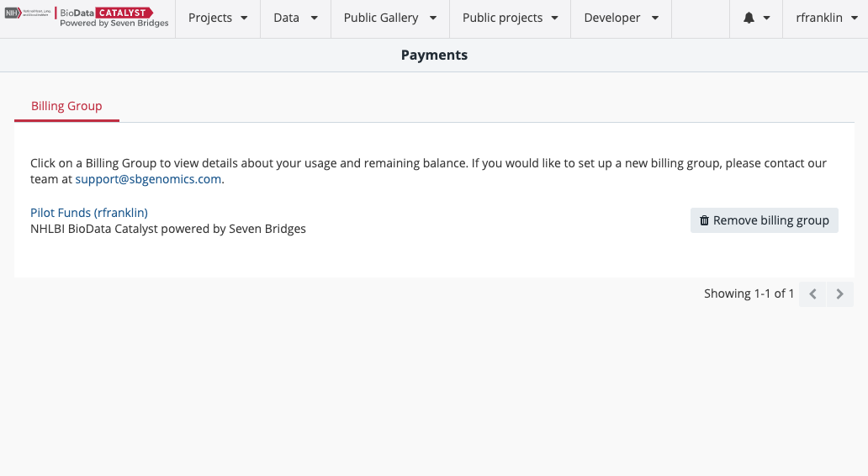
Task: Click the NIH logo icon
Action: point(12,13)
